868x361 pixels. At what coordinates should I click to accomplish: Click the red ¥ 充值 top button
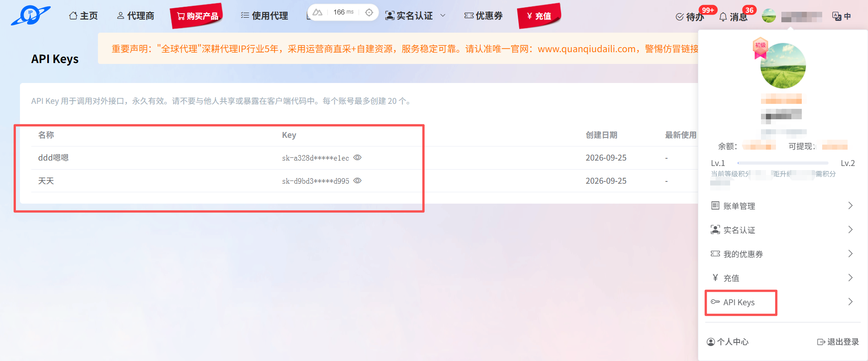[539, 16]
